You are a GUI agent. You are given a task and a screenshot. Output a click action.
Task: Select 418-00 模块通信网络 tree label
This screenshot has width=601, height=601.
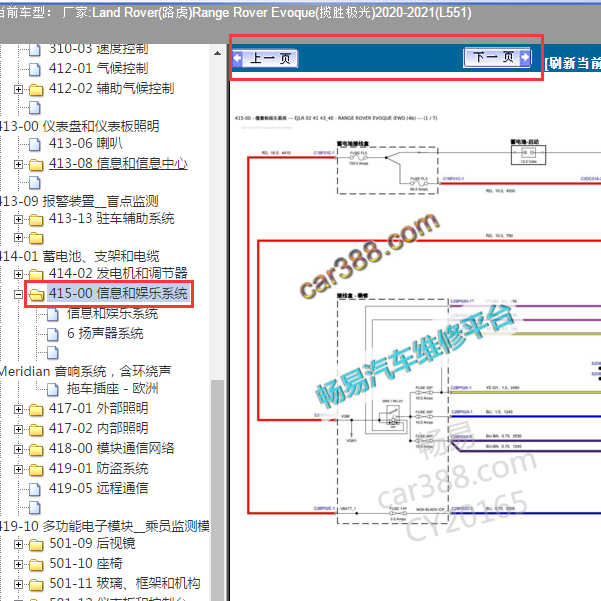coord(112,448)
